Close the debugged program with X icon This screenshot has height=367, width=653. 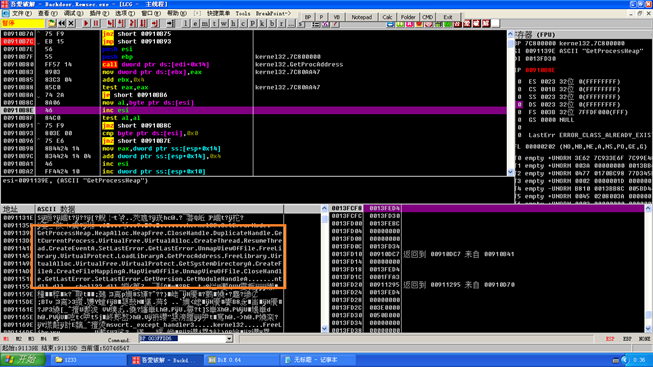71,23
